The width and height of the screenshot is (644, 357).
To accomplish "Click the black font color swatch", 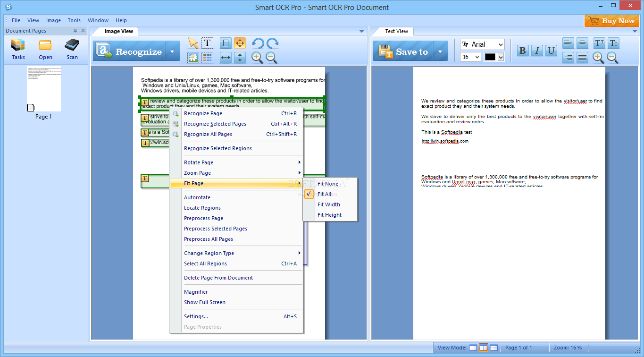I will pyautogui.click(x=490, y=57).
